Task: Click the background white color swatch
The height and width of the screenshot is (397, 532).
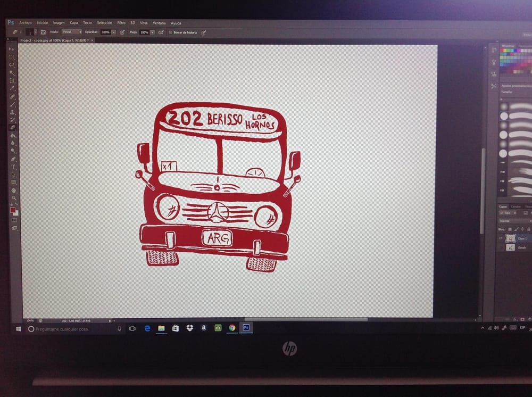Action: pyautogui.click(x=16, y=213)
